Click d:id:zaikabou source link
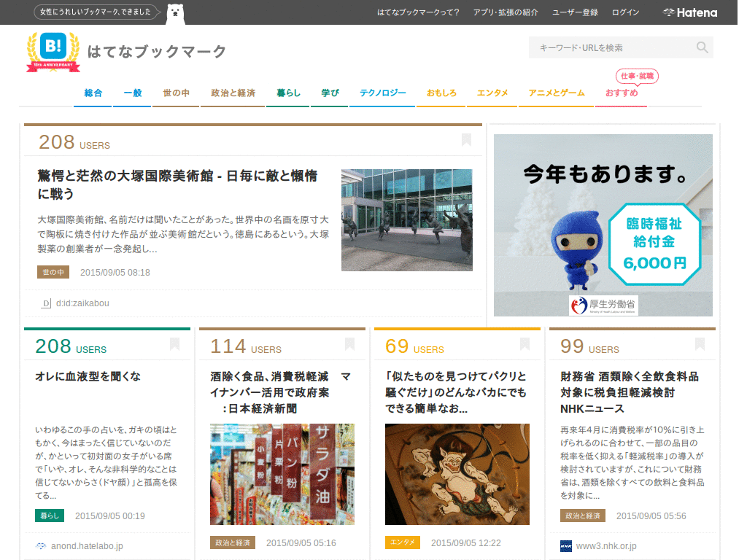The image size is (747, 560). coord(82,303)
